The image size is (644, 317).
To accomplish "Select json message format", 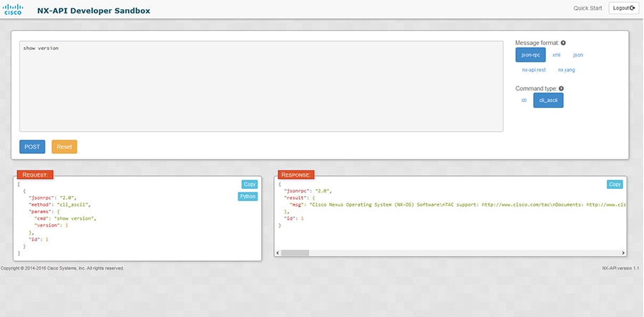I will click(x=578, y=54).
